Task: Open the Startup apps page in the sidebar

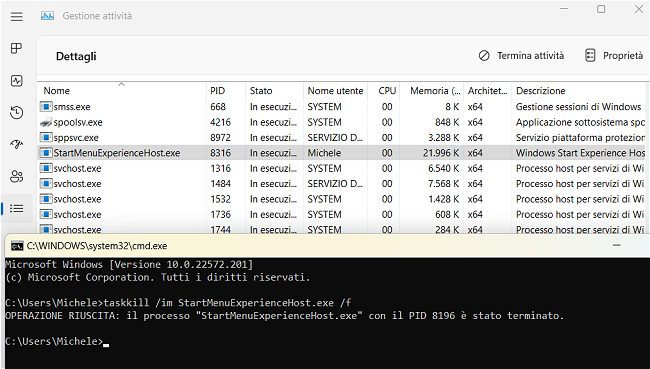Action: click(x=17, y=144)
